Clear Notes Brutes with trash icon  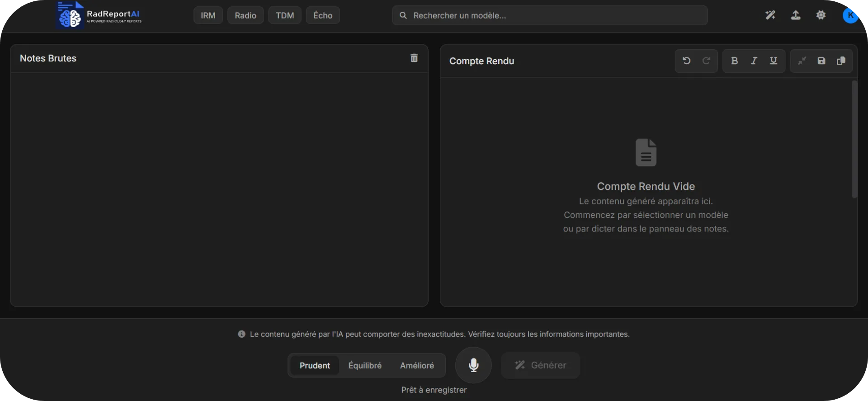414,58
